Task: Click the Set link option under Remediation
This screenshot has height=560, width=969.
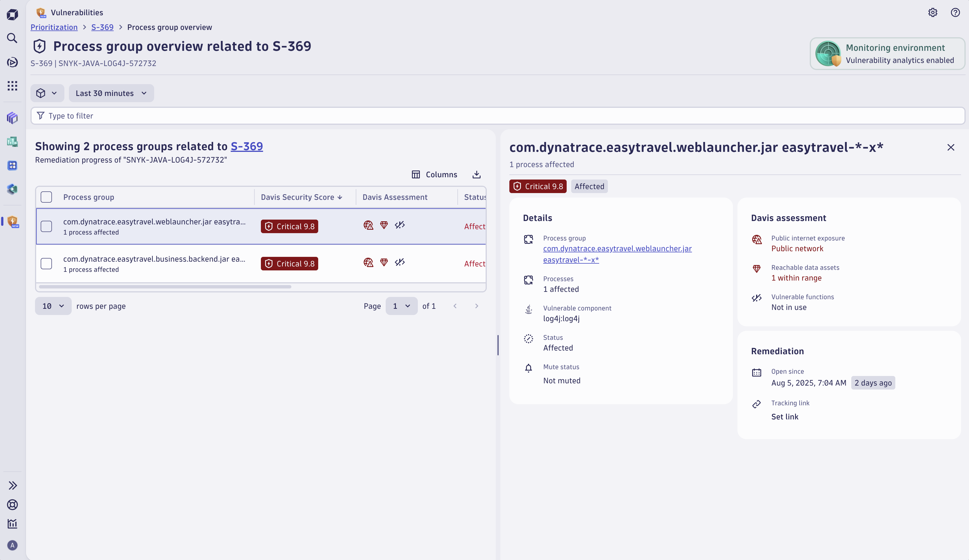Action: 784,417
